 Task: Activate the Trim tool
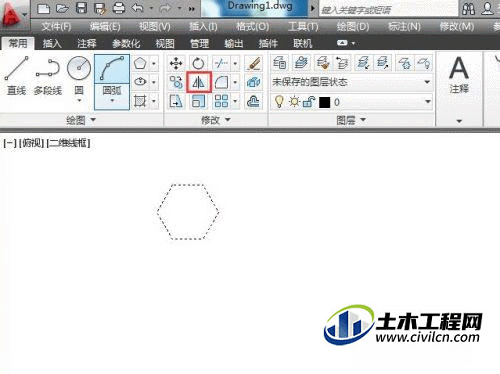click(x=221, y=63)
